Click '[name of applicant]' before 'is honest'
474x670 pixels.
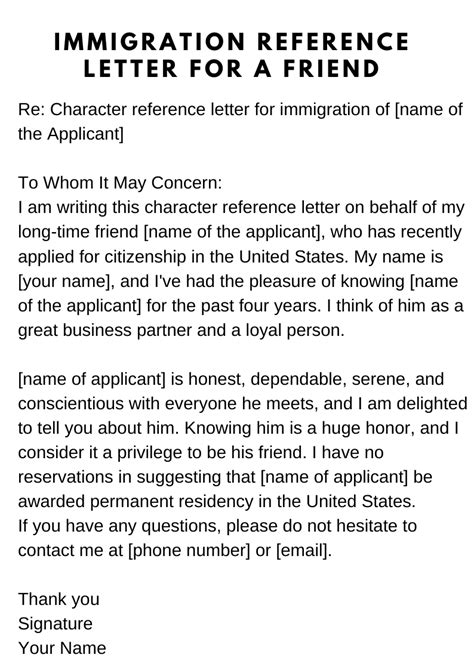91,379
